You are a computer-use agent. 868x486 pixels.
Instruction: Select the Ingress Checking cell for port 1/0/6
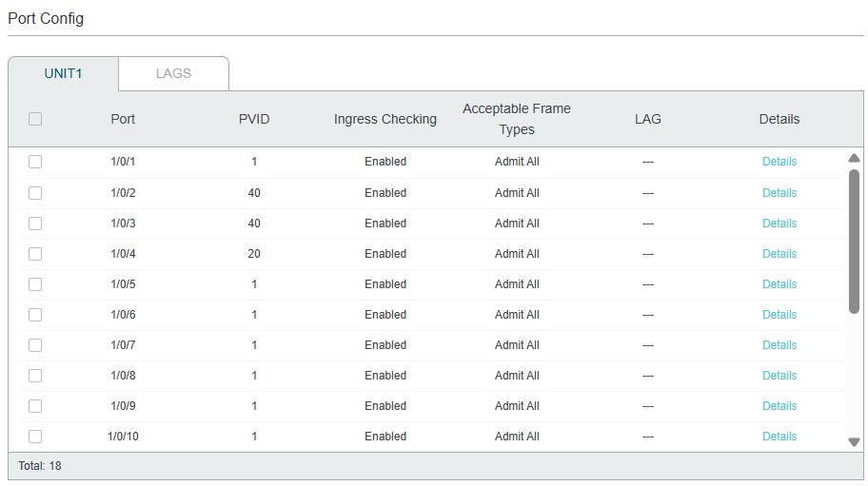coord(385,315)
